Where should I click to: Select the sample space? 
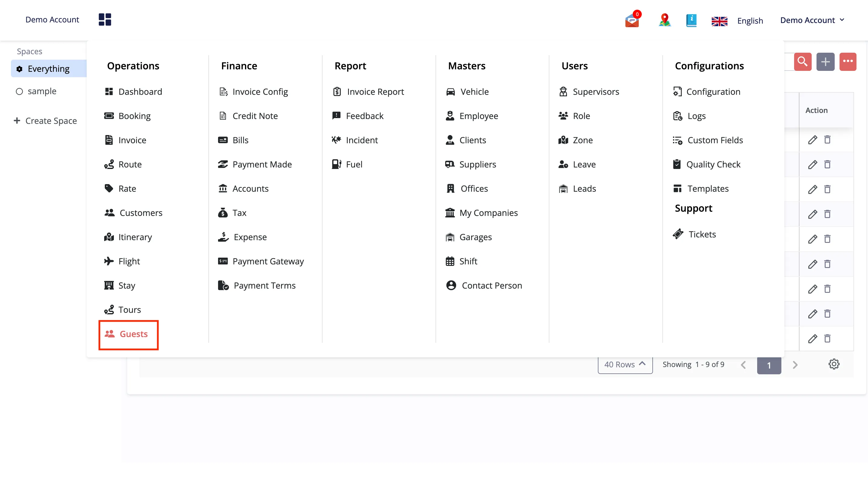pyautogui.click(x=36, y=91)
